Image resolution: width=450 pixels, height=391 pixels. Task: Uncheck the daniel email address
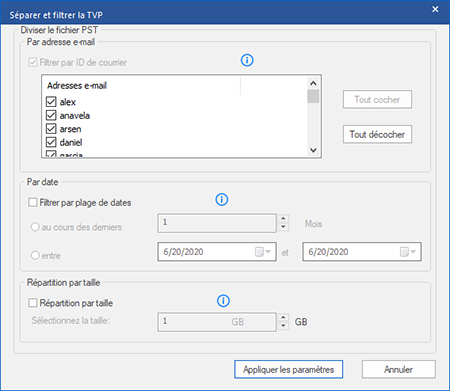tap(51, 142)
